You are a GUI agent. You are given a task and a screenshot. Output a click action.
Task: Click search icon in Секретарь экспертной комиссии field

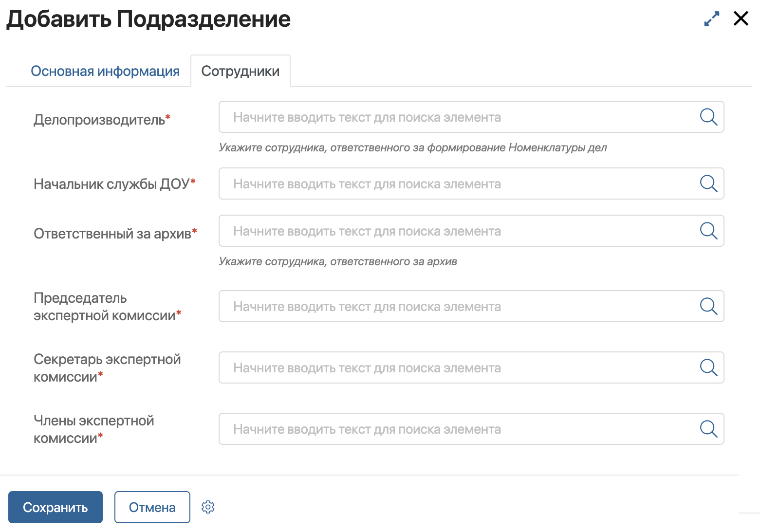click(708, 367)
